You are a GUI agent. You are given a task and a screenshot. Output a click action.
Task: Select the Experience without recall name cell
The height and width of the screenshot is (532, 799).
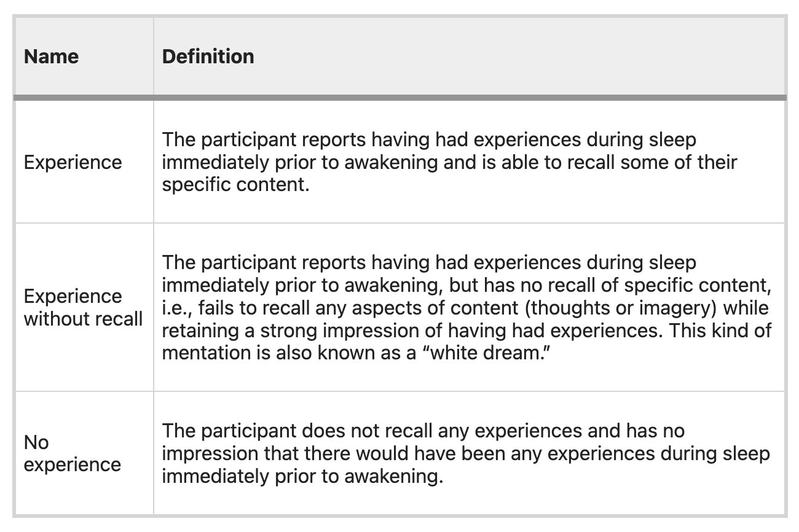(83, 307)
